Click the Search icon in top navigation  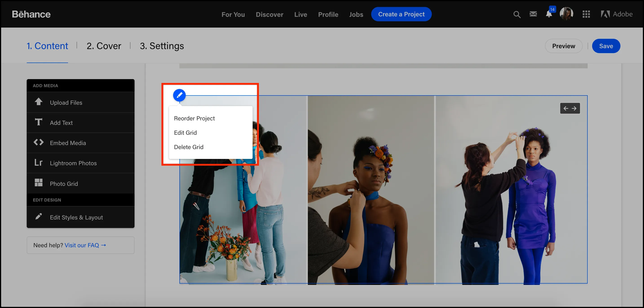point(517,14)
